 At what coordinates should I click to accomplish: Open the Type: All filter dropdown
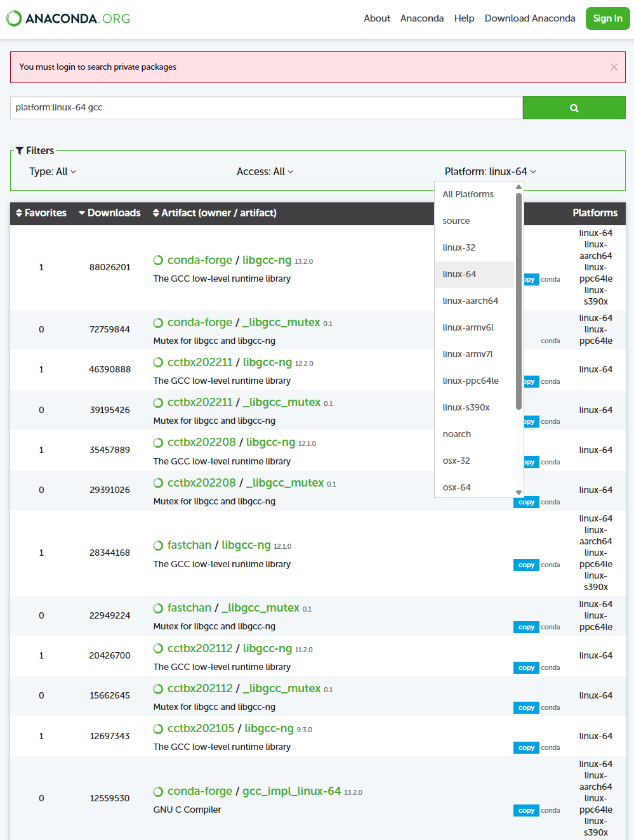coord(53,172)
